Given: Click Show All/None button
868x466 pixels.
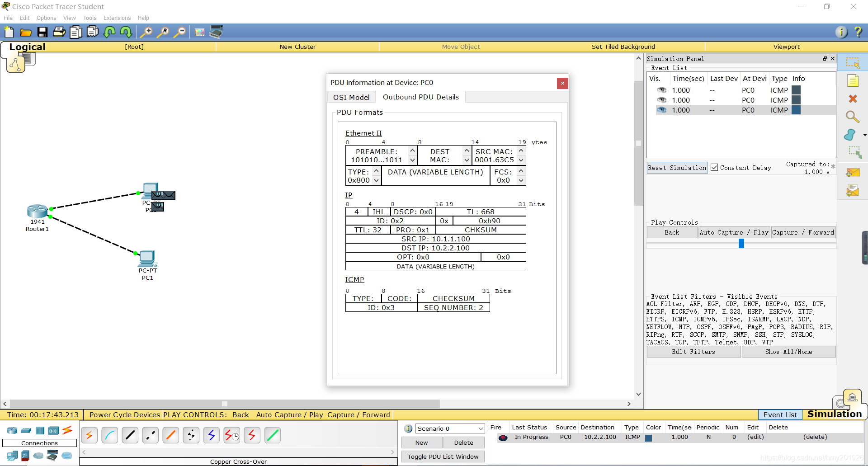Looking at the screenshot, I should coord(788,352).
